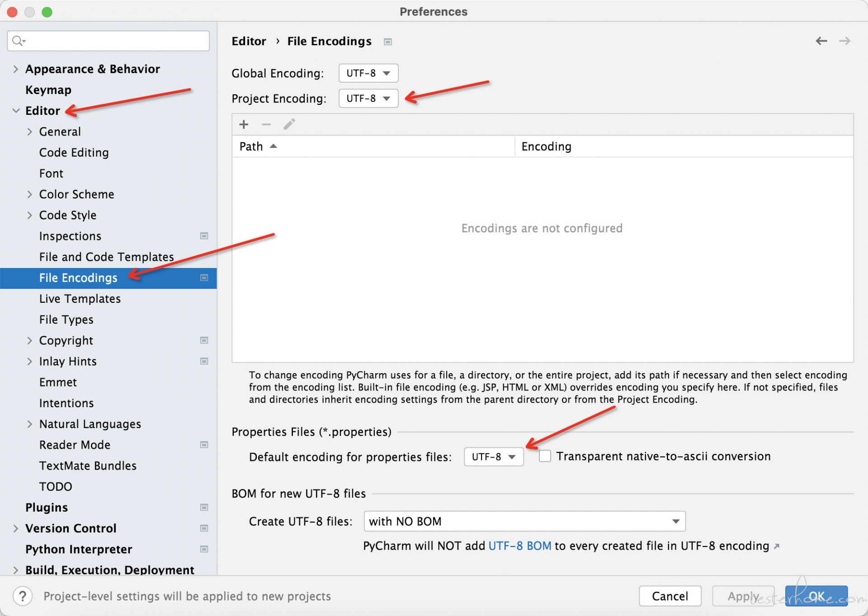The image size is (868, 616).
Task: Expand the Color Scheme subsection
Action: pyautogui.click(x=30, y=194)
